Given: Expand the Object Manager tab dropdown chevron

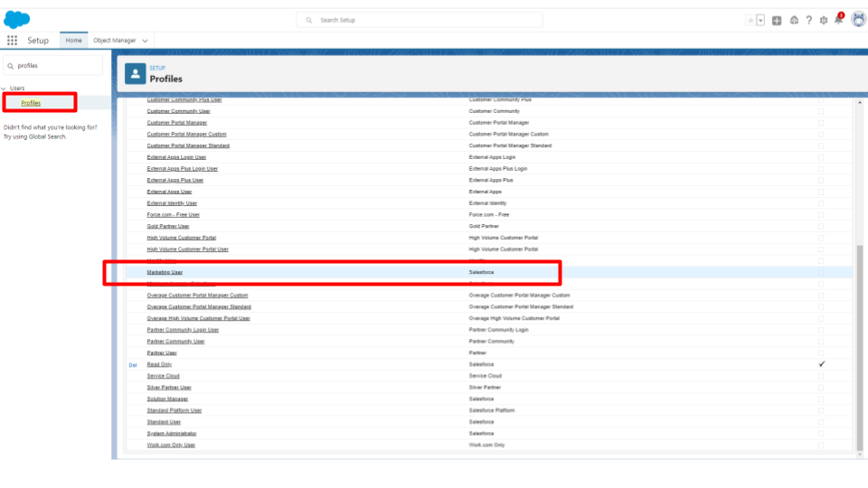Looking at the screenshot, I should click(145, 41).
